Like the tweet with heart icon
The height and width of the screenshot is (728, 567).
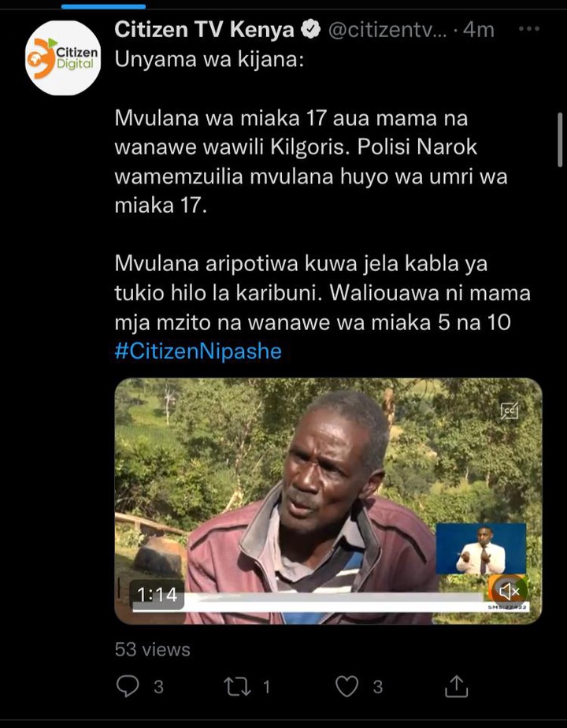pyautogui.click(x=347, y=686)
